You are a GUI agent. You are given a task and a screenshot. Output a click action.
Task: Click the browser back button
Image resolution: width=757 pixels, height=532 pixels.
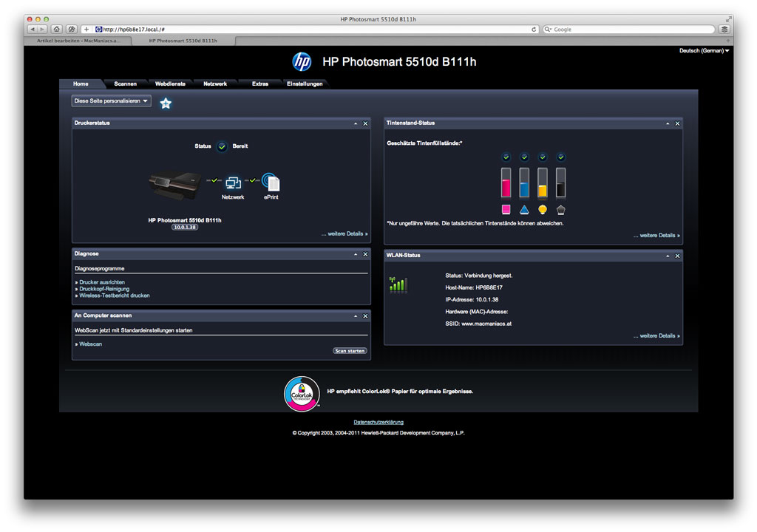coord(33,30)
